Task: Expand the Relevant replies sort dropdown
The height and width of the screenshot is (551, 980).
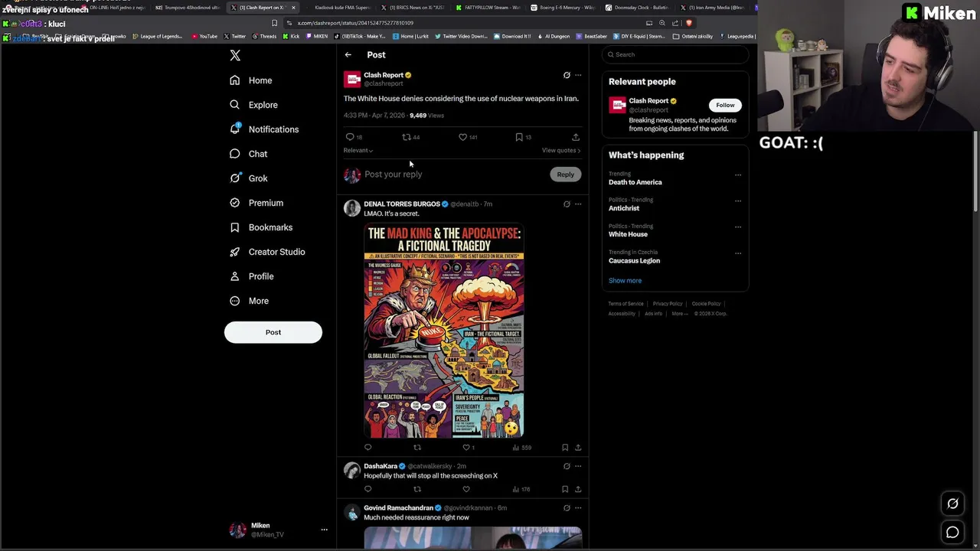Action: coord(358,151)
